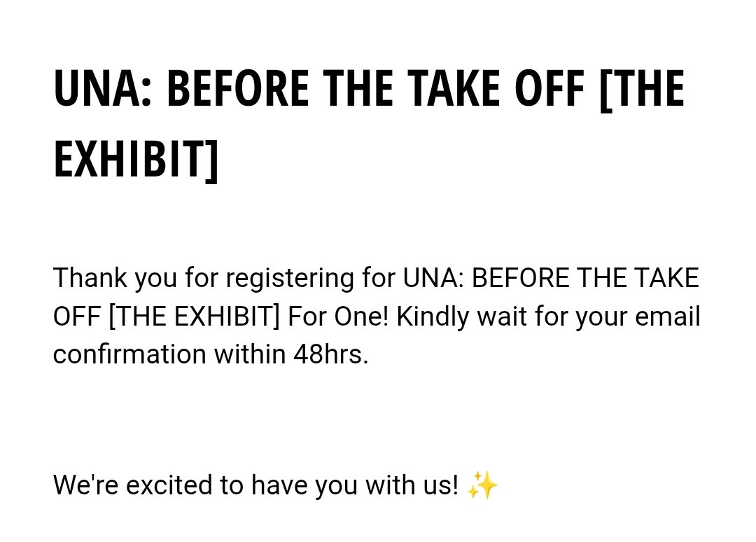Click "EXHIBIT]" on the heading's second line
The width and height of the screenshot is (756, 542).
[x=136, y=158]
